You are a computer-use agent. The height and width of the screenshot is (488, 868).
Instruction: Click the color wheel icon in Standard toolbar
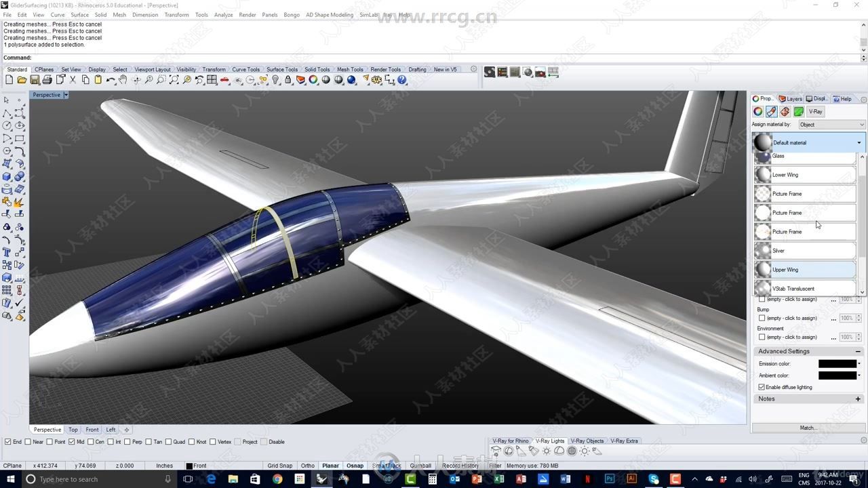tap(313, 80)
